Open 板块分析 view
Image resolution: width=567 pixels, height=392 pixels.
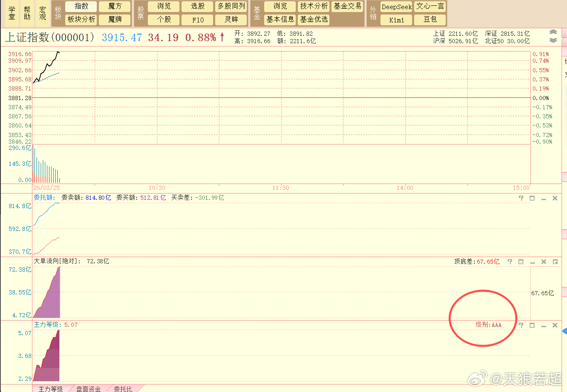pos(81,20)
